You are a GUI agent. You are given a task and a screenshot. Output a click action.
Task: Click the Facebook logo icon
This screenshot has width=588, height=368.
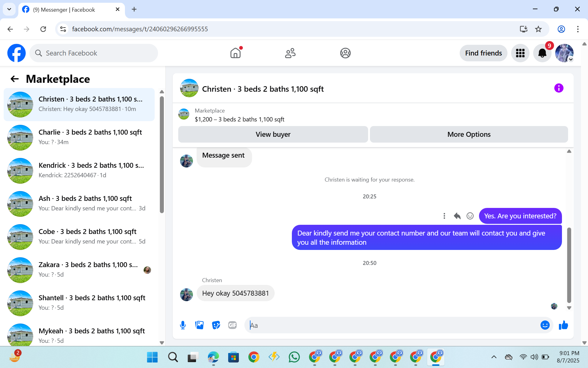point(17,53)
